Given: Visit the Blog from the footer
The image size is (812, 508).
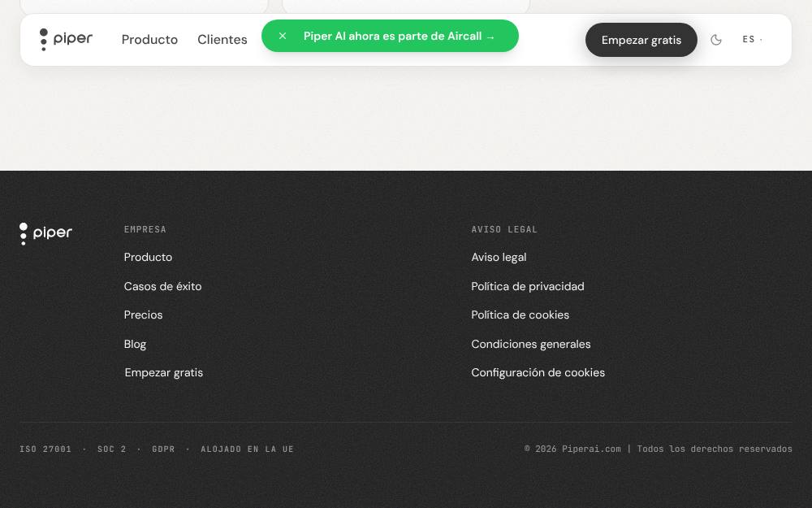Looking at the screenshot, I should point(135,344).
